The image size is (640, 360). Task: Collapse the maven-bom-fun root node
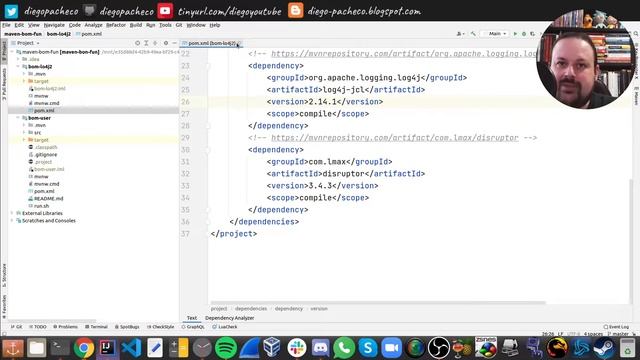(12, 52)
